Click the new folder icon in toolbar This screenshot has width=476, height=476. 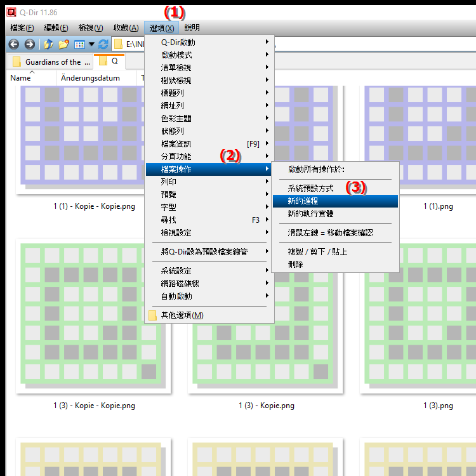pos(63,44)
